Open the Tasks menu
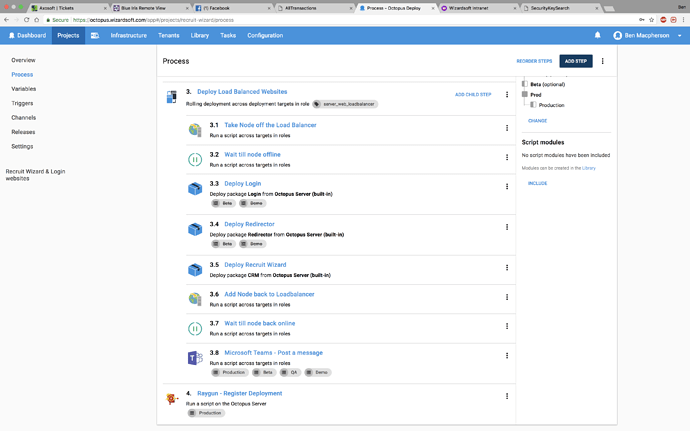Viewport: 690px width, 431px height. click(228, 36)
